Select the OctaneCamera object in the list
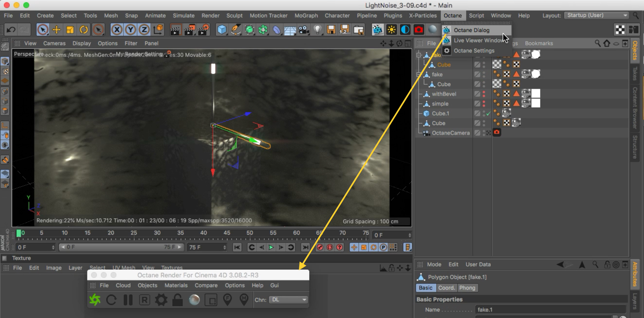This screenshot has height=318, width=644. 451,133
